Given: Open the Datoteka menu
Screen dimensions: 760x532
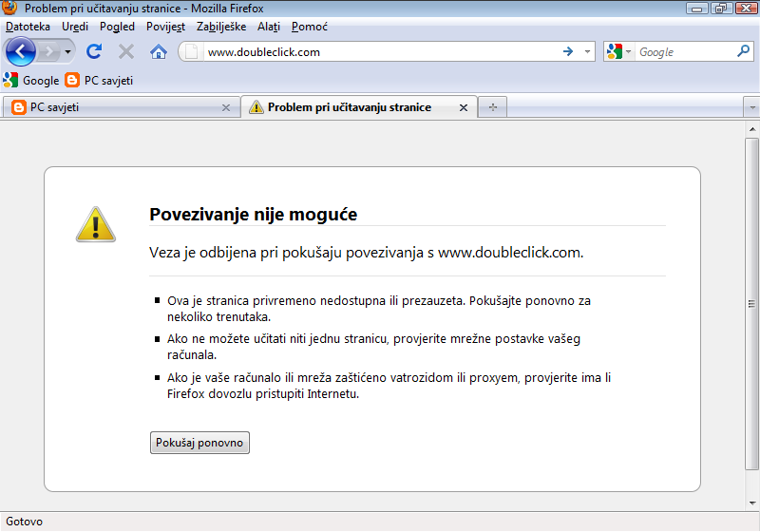Looking at the screenshot, I should 28,27.
